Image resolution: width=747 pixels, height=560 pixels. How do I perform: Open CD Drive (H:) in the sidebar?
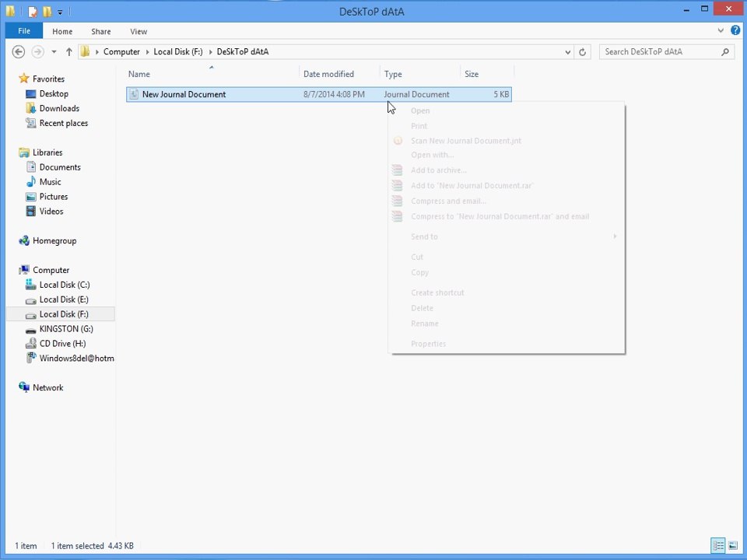point(62,344)
